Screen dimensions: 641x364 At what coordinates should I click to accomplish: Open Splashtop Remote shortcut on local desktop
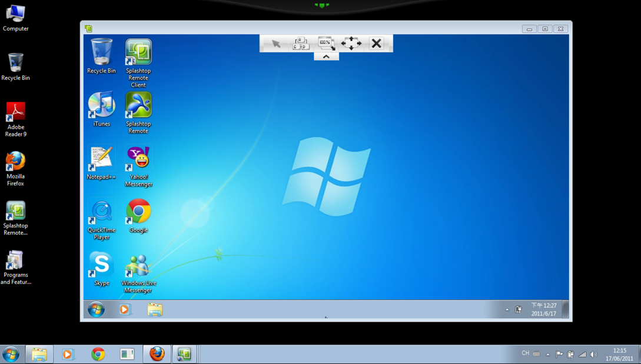point(15,218)
